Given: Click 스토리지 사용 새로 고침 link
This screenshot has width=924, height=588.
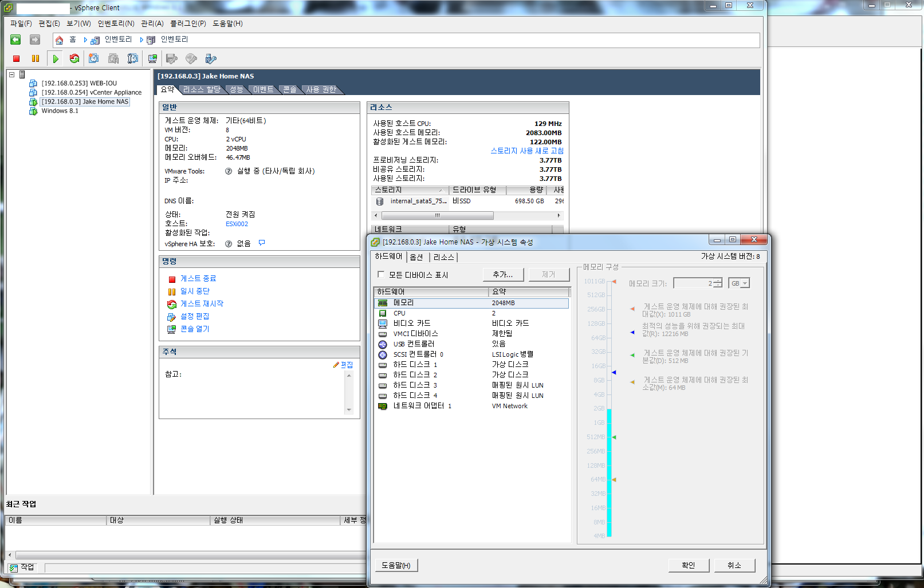Looking at the screenshot, I should tap(527, 151).
